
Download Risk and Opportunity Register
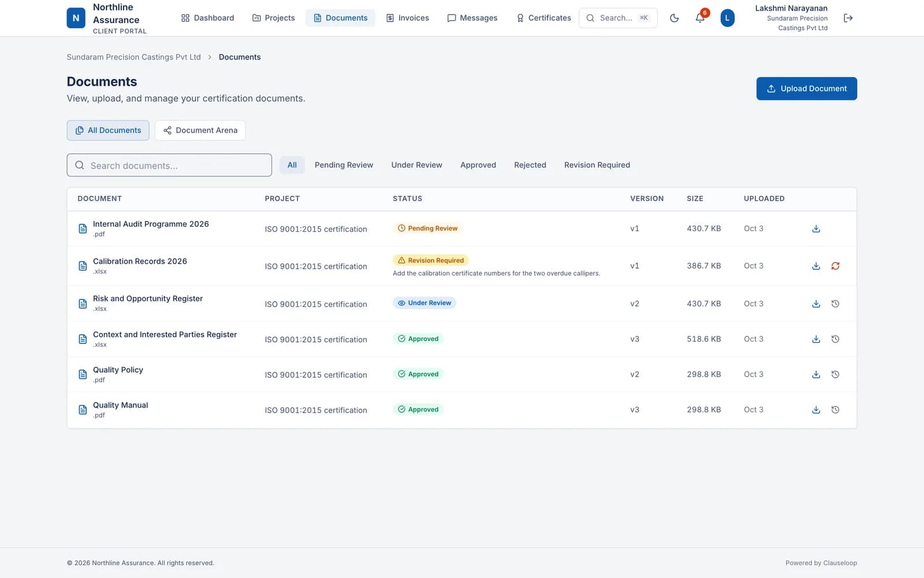click(x=816, y=304)
